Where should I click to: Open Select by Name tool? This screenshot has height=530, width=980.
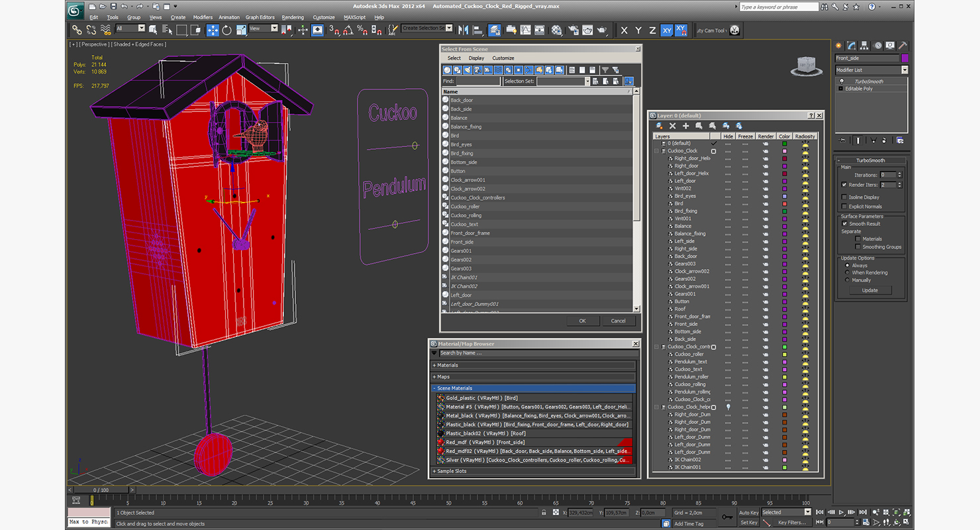click(166, 30)
